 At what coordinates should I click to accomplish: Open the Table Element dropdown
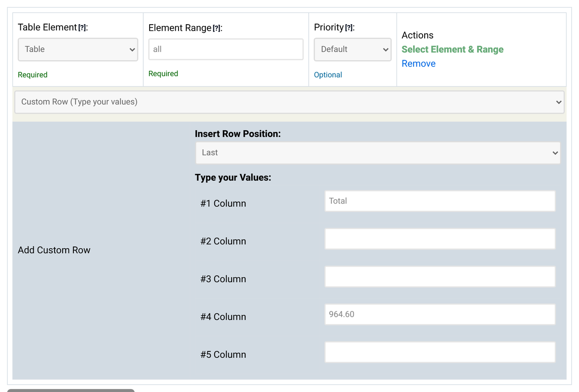coord(78,50)
